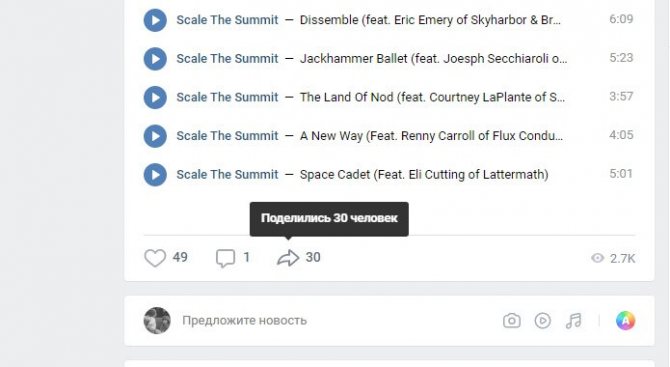Attach a video with play-circle icon
Image resolution: width=670 pixels, height=367 pixels.
click(543, 320)
